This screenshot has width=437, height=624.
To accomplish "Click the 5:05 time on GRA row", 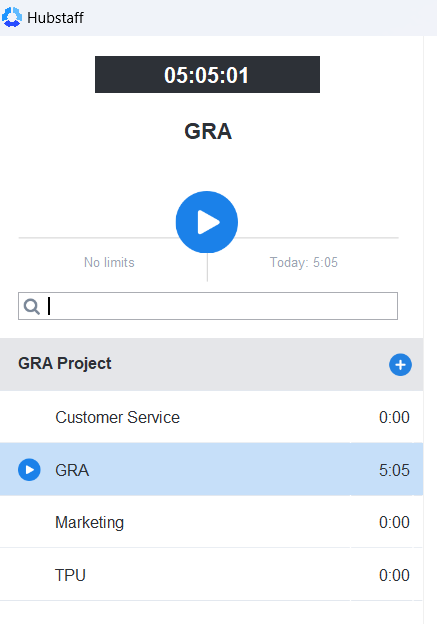I will (394, 470).
